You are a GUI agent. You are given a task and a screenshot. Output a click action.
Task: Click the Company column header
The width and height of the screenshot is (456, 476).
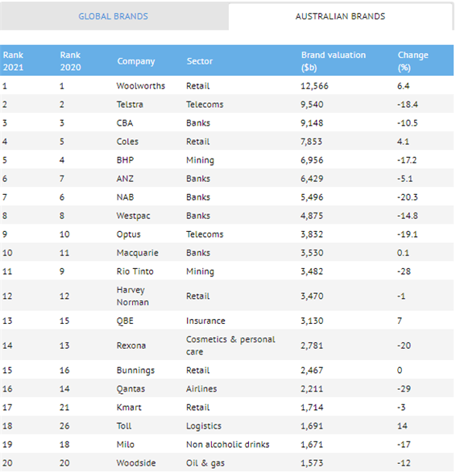pyautogui.click(x=136, y=61)
